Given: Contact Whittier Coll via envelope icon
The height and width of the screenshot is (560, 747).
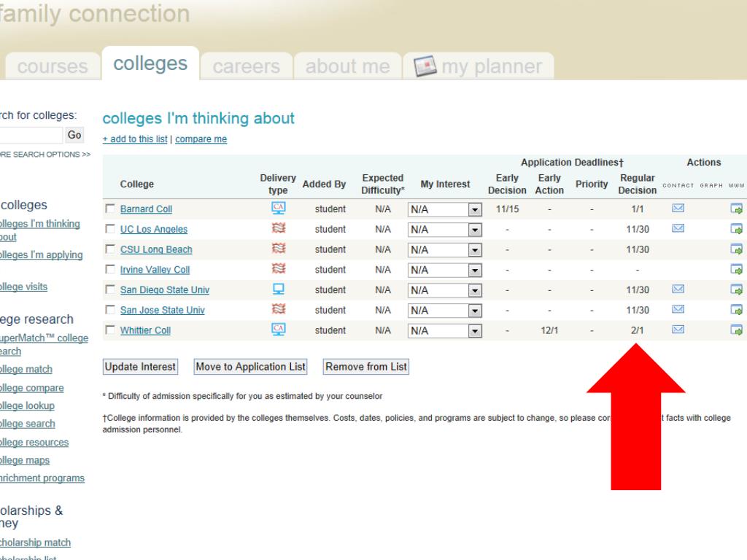Looking at the screenshot, I should click(x=678, y=330).
